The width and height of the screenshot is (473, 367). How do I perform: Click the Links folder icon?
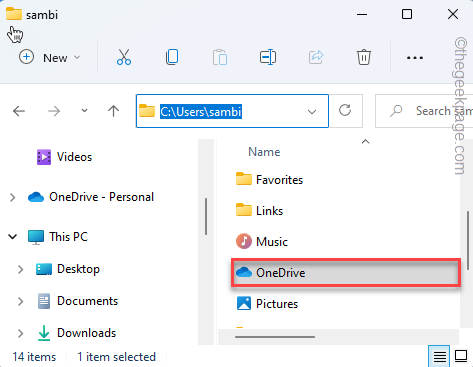pos(244,210)
